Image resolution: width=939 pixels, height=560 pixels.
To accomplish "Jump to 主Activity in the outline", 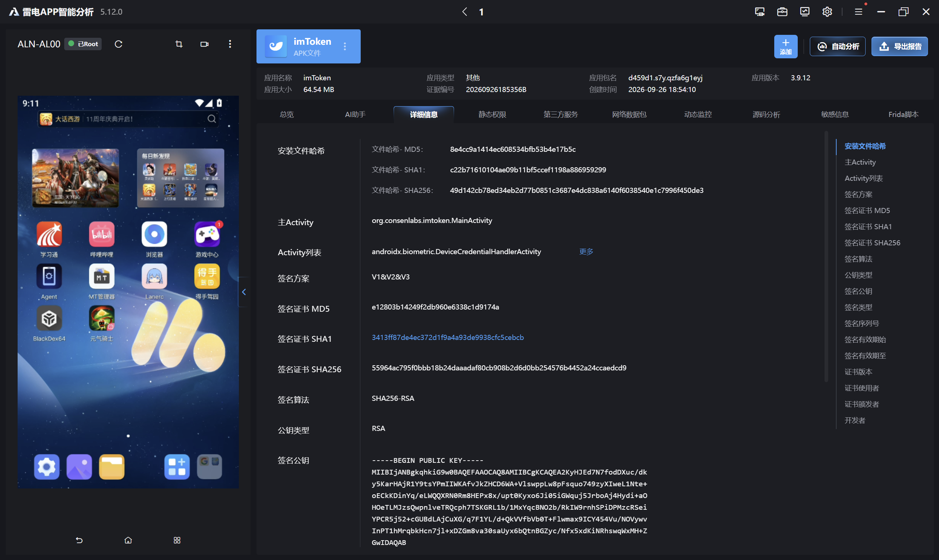I will coord(860,162).
